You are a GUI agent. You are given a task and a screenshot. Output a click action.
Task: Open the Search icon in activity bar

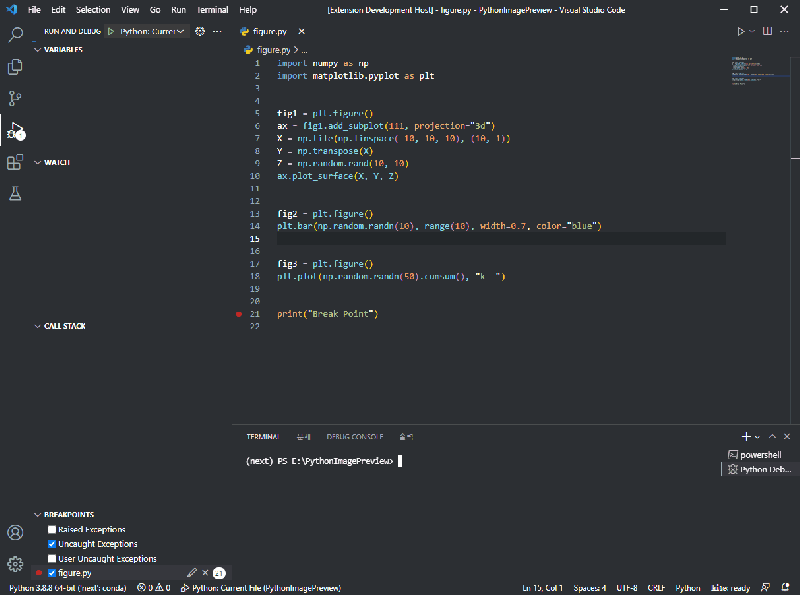pos(15,34)
